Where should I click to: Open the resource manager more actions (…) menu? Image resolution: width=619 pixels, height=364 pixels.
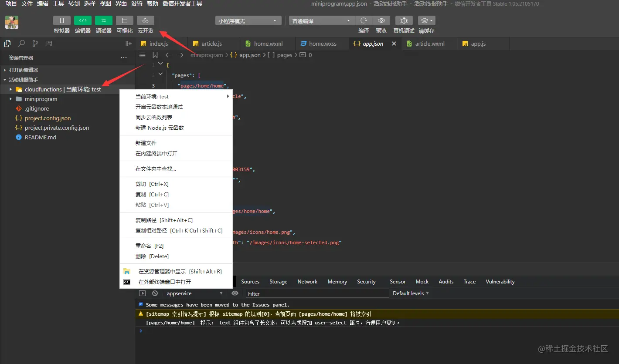coord(124,57)
